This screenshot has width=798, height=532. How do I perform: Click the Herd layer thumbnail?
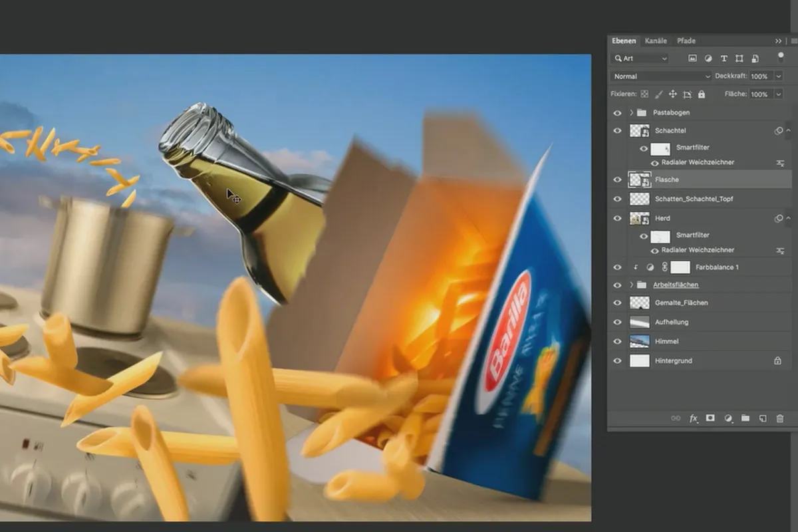point(639,218)
